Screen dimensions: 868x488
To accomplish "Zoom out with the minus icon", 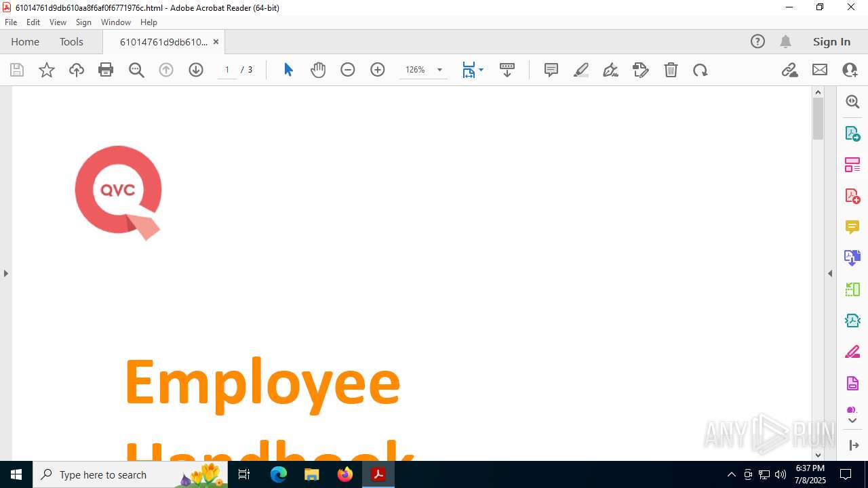I will tap(348, 70).
